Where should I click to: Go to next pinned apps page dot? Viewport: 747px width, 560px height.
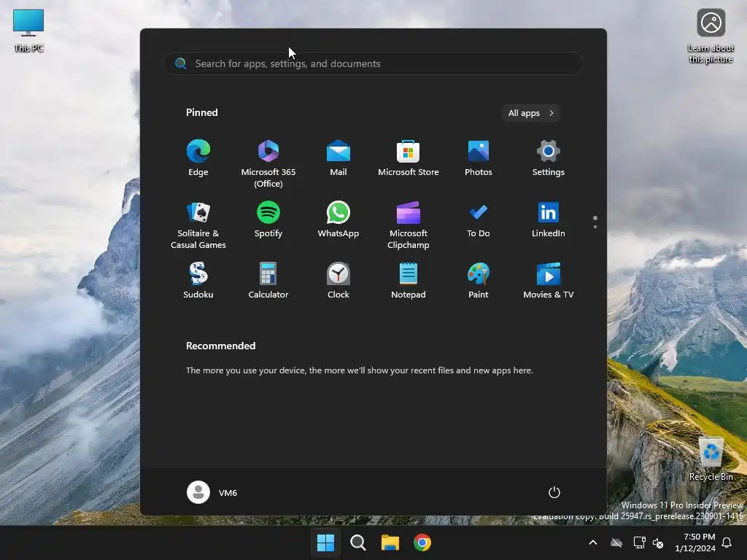(595, 227)
